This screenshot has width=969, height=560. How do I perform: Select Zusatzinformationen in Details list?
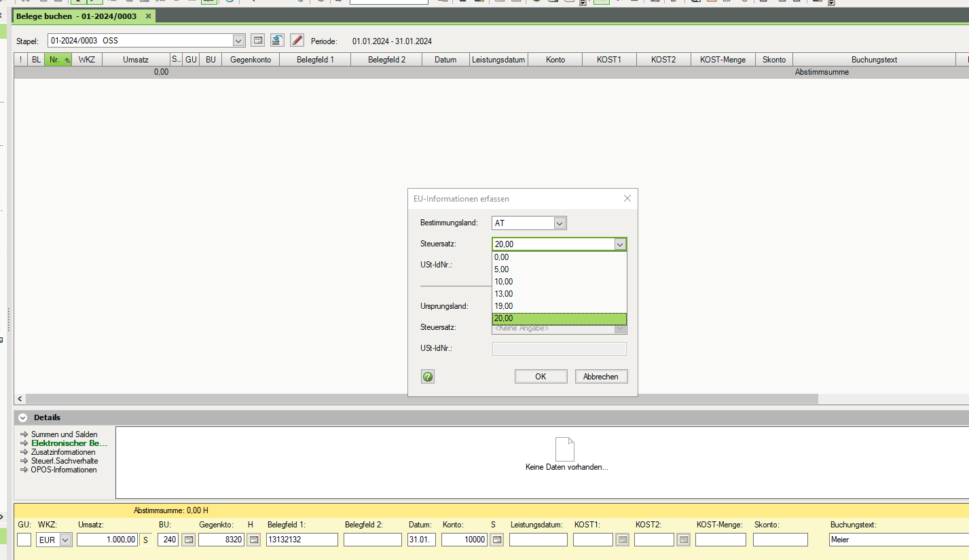click(62, 452)
